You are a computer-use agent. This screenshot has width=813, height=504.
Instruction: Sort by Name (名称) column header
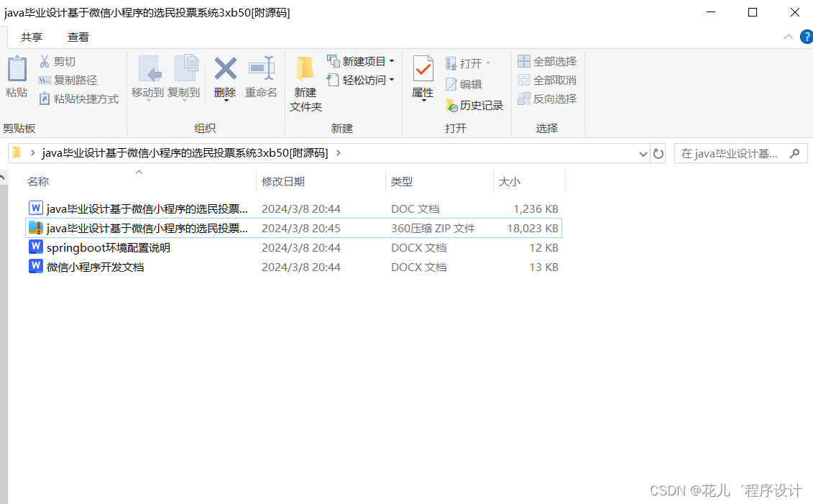pyautogui.click(x=38, y=181)
